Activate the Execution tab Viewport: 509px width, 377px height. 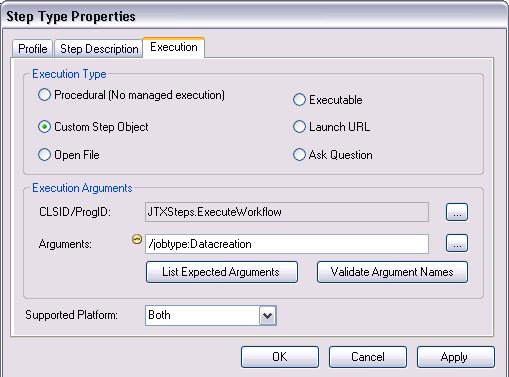(174, 47)
